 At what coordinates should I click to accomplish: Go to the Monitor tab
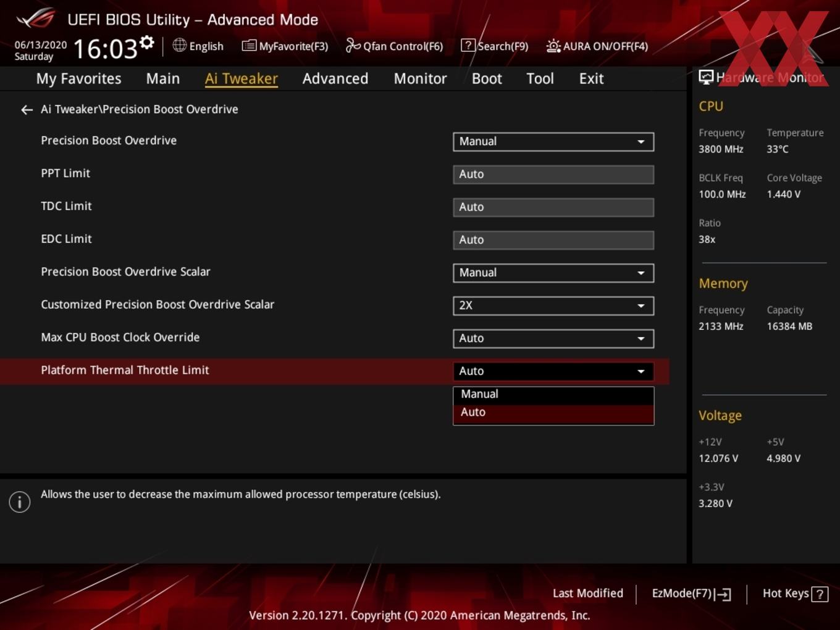(420, 78)
